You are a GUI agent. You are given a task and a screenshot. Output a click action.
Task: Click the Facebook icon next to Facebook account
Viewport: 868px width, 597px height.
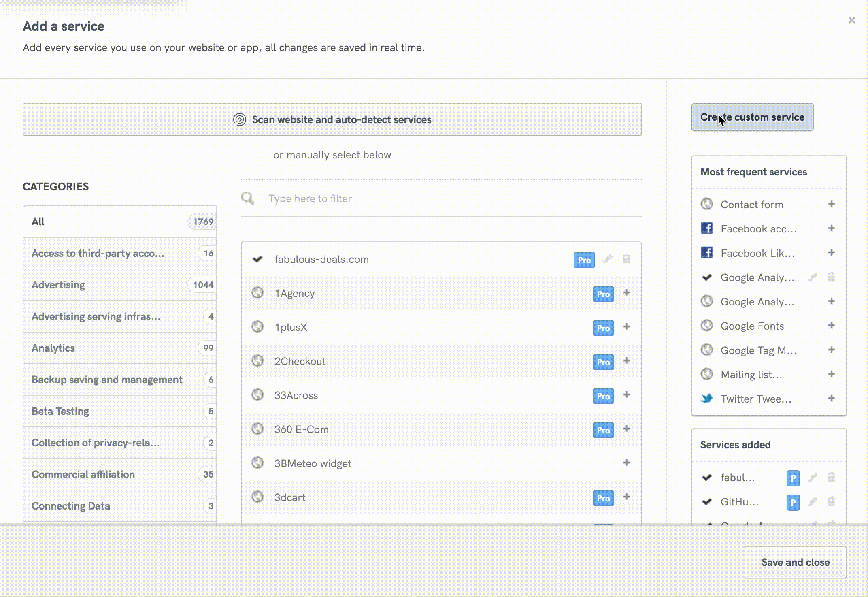point(707,228)
